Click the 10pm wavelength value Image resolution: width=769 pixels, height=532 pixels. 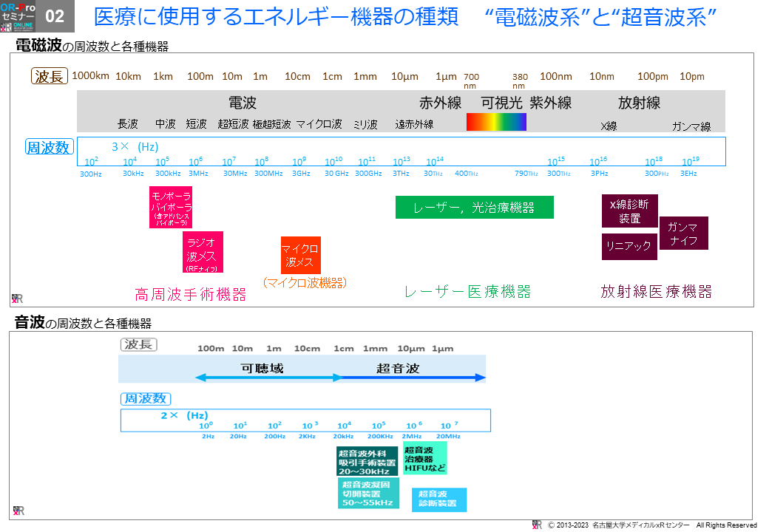[692, 76]
